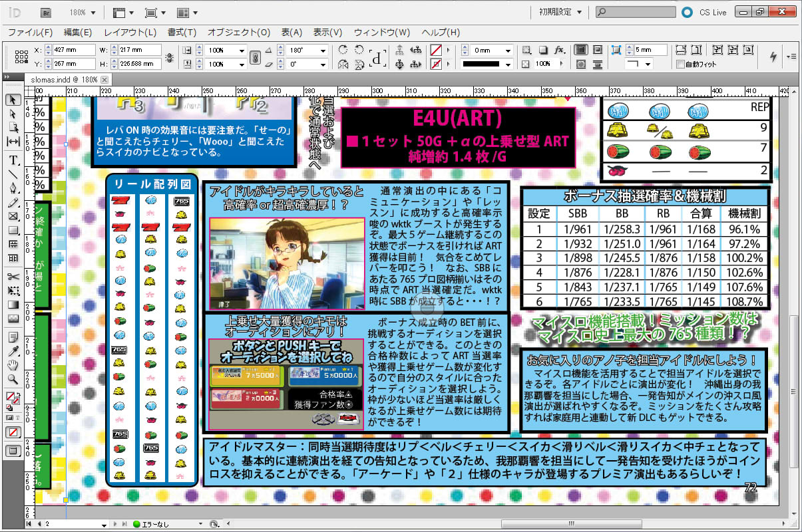Click the rotate 90° clockwise icon
The height and width of the screenshot is (532, 802).
tap(343, 50)
